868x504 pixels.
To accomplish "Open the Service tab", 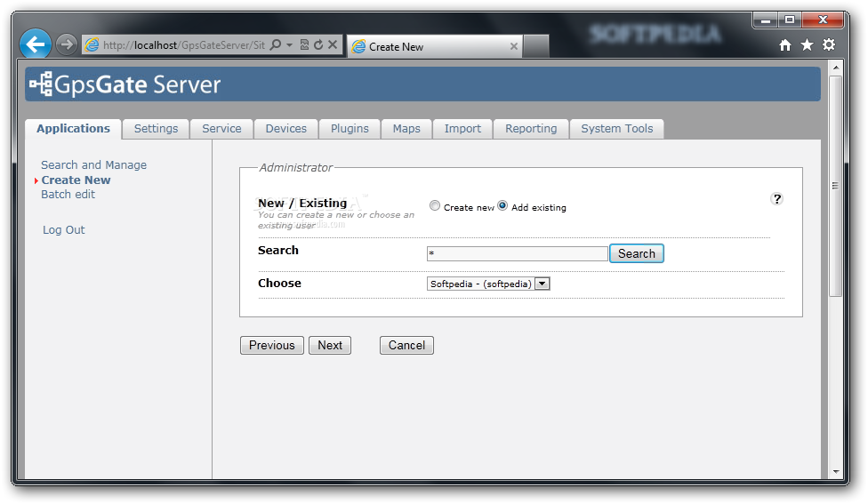I will coord(221,128).
